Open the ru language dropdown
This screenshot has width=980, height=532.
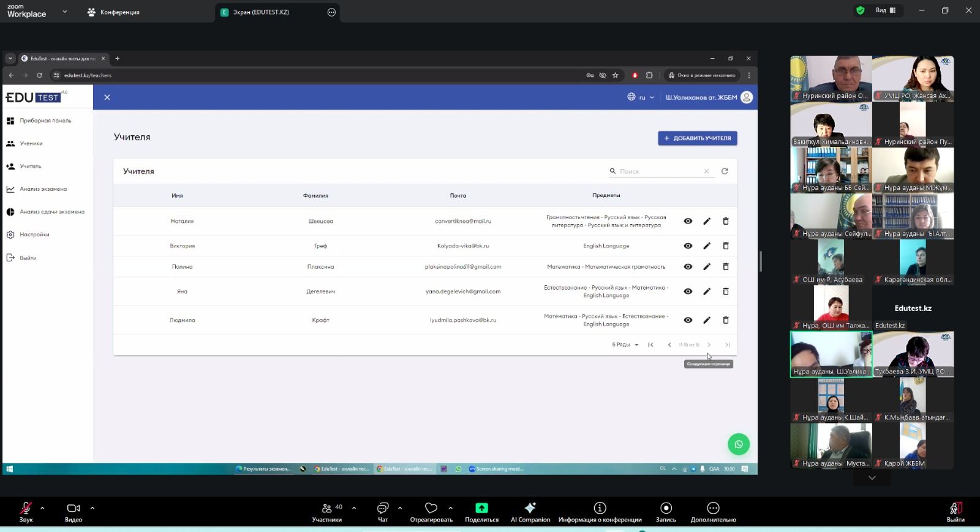tap(641, 97)
